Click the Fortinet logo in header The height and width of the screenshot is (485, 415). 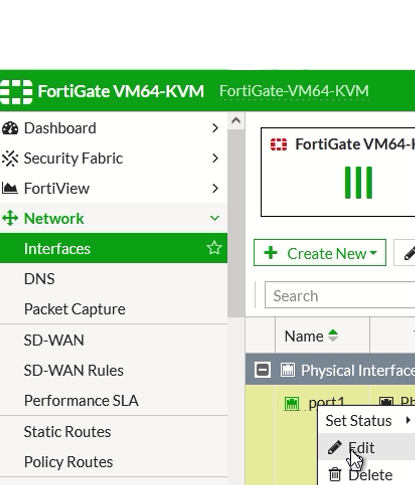tap(16, 92)
